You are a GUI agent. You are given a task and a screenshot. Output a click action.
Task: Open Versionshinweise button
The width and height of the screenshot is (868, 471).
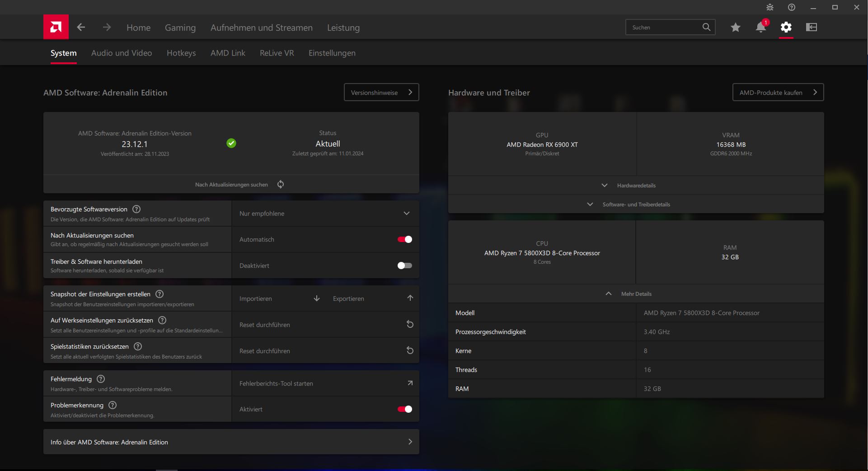(381, 92)
